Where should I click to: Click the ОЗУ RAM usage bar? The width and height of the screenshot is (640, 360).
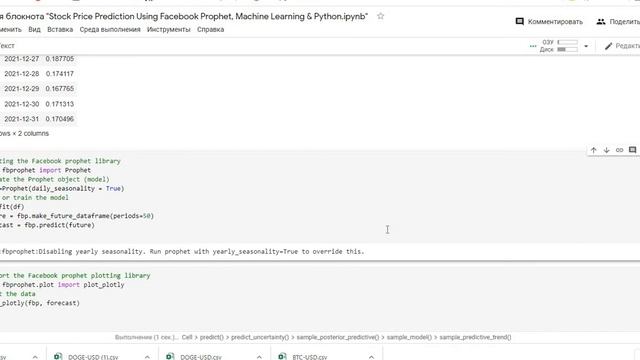568,42
